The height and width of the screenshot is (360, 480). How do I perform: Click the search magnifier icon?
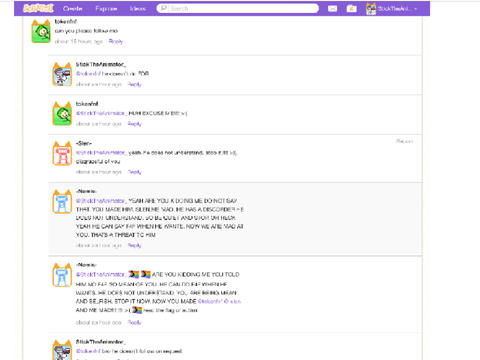[x=163, y=8]
